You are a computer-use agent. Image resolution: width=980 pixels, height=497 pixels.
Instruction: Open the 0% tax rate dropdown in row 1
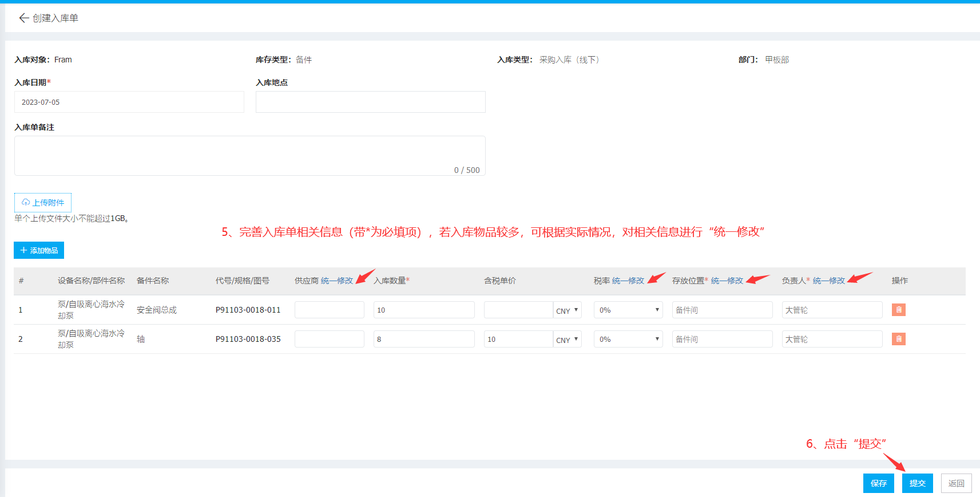tap(628, 310)
